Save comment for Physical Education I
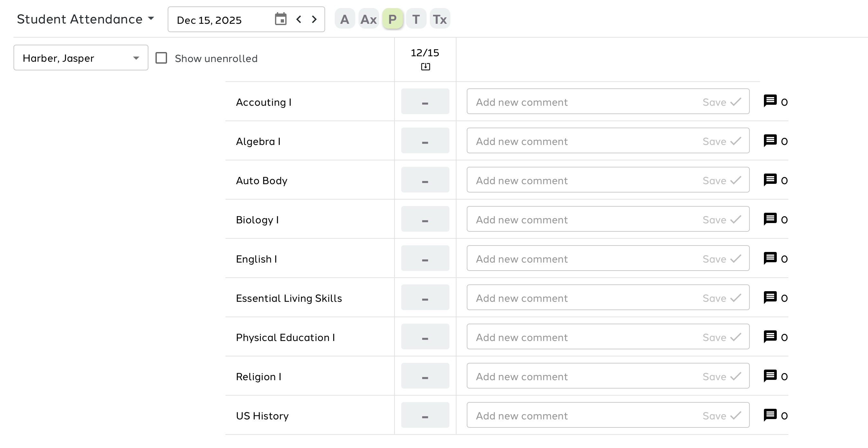This screenshot has height=448, width=868. [722, 337]
